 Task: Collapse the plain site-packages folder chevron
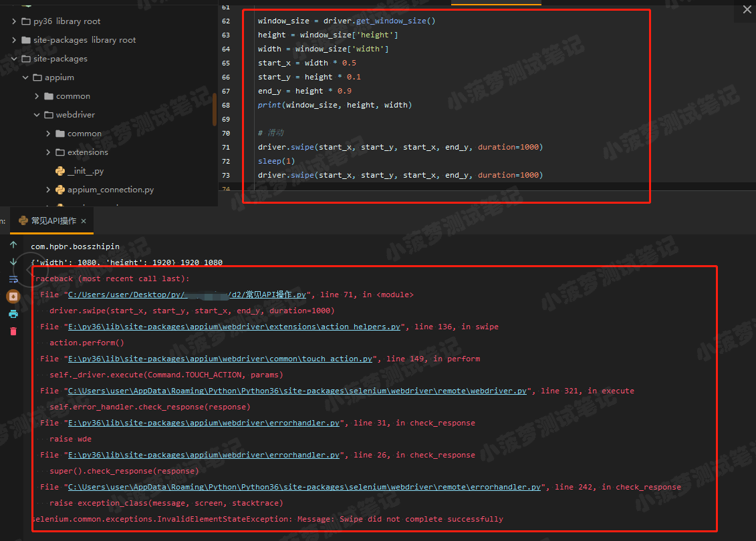click(x=14, y=59)
